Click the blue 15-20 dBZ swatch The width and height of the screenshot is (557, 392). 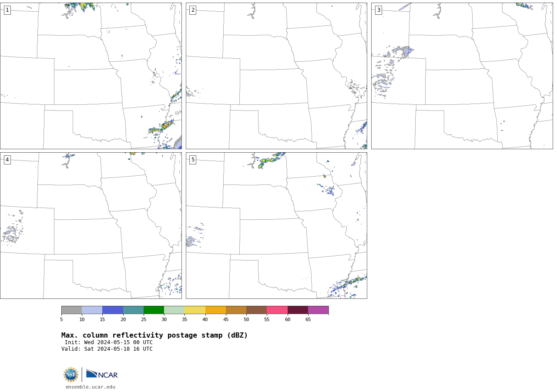113,310
